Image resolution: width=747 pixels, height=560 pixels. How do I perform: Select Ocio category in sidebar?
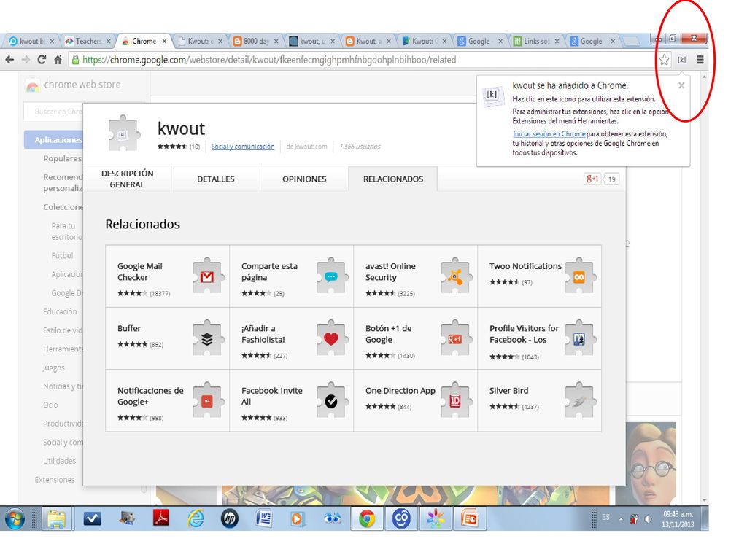pos(50,405)
